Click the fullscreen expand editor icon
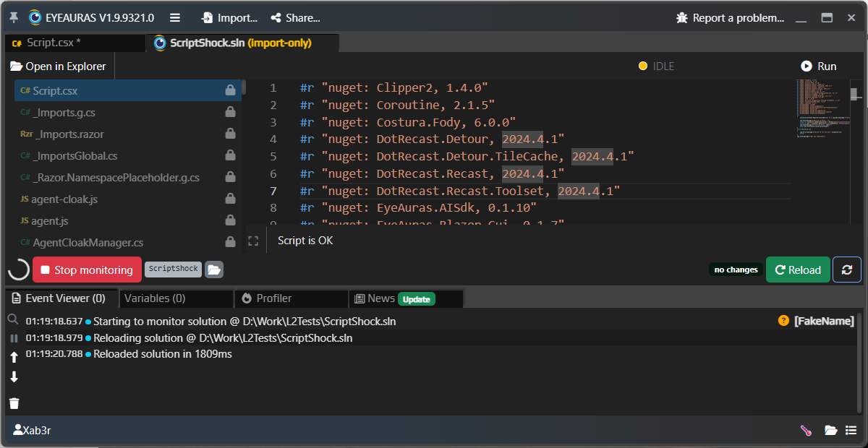 253,241
